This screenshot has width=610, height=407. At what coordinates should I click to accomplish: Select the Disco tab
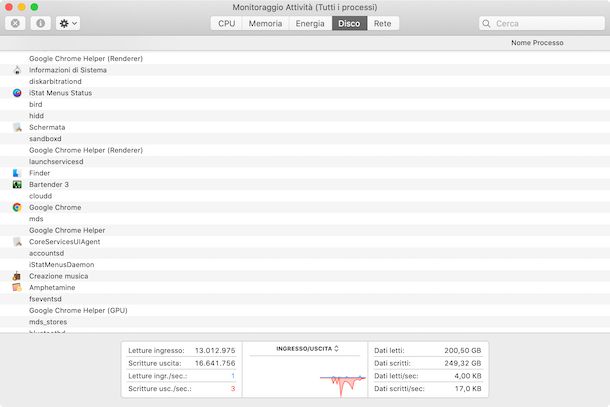point(349,23)
